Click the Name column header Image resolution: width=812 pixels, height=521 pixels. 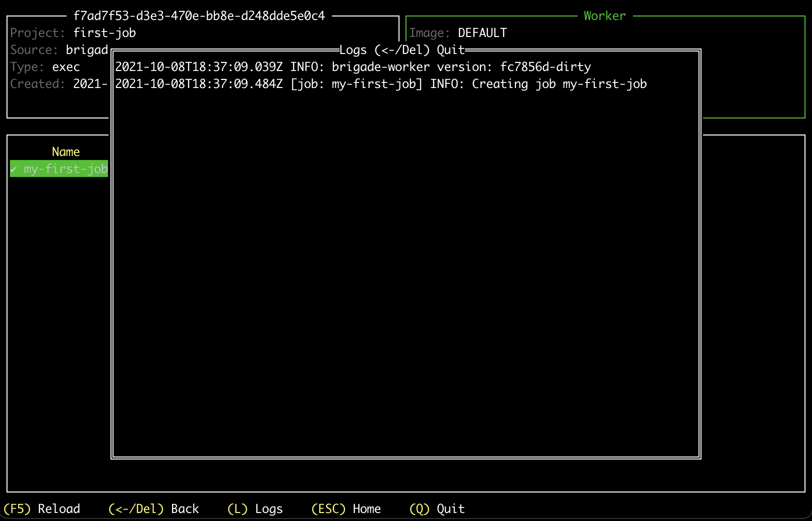(66, 151)
